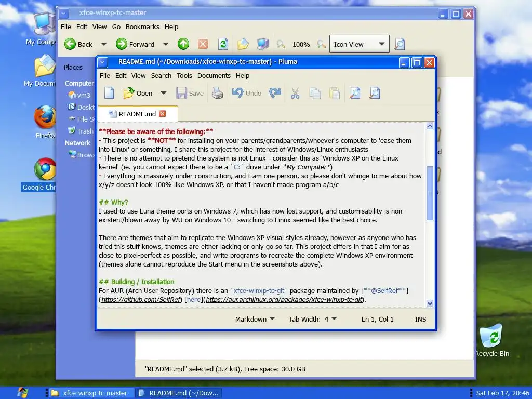Open Pluma's window menu button
The image size is (532, 399).
(102, 62)
